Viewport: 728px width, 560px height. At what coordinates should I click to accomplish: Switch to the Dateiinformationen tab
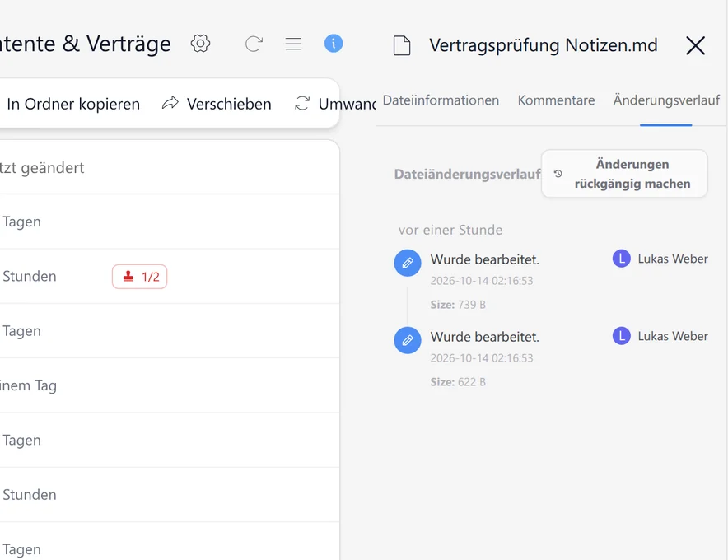coord(441,100)
